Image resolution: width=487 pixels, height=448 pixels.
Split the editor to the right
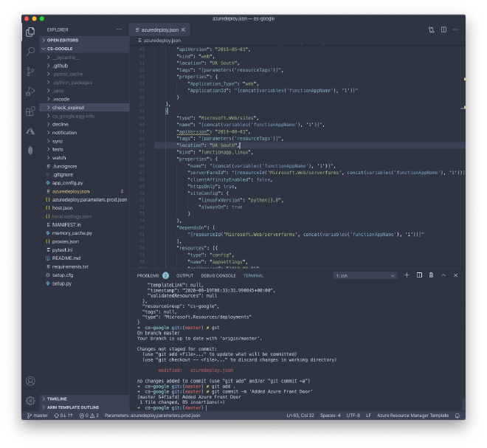tap(443, 30)
